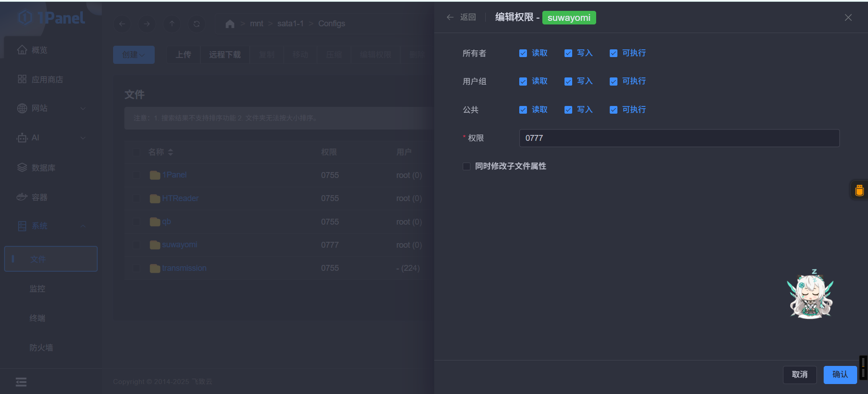Viewport: 868px width, 394px height.
Task: Select the 文件 files menu item
Action: click(51, 259)
